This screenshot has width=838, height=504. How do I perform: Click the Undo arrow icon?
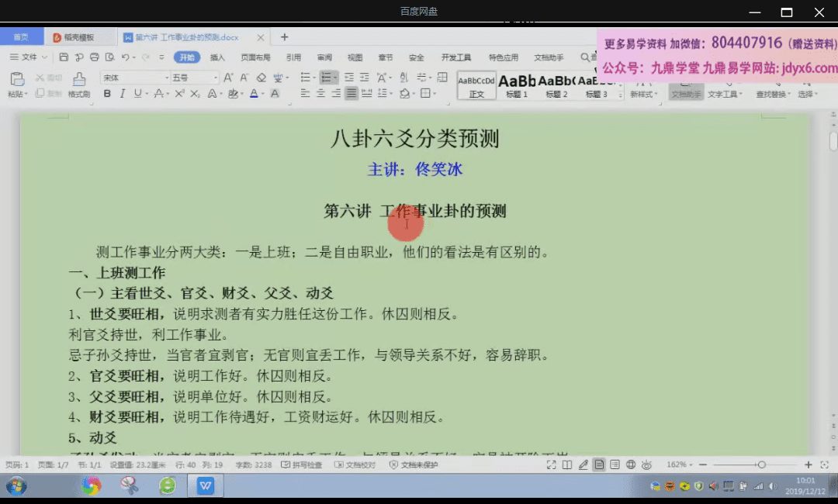[x=126, y=57]
